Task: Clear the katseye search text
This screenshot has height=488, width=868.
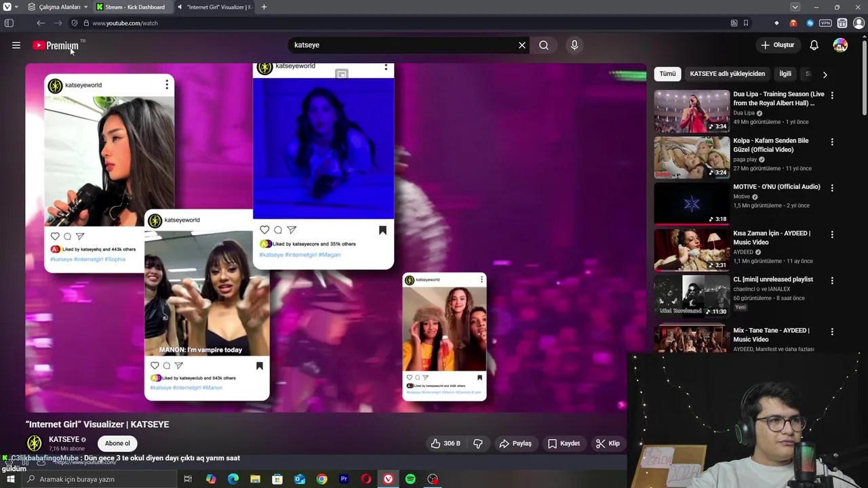Action: (522, 45)
